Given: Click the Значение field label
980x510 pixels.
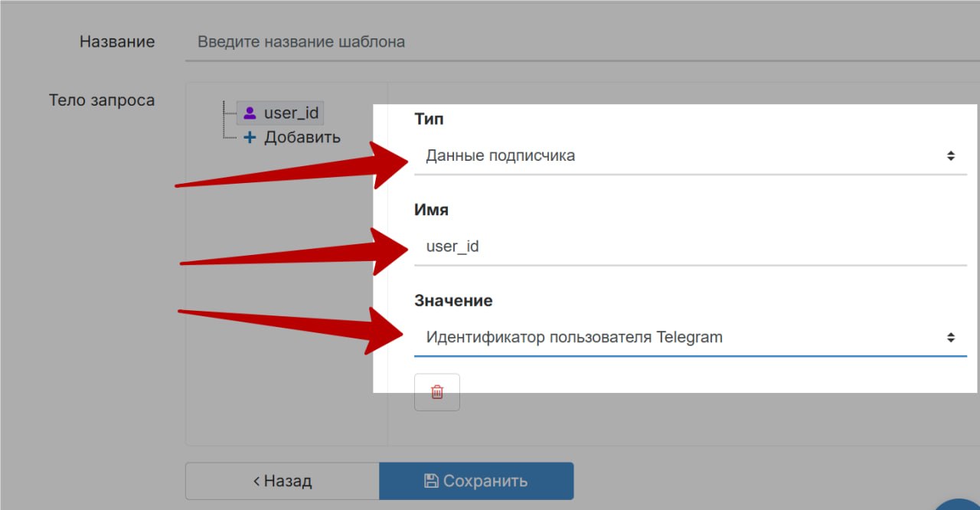Looking at the screenshot, I should [x=453, y=301].
